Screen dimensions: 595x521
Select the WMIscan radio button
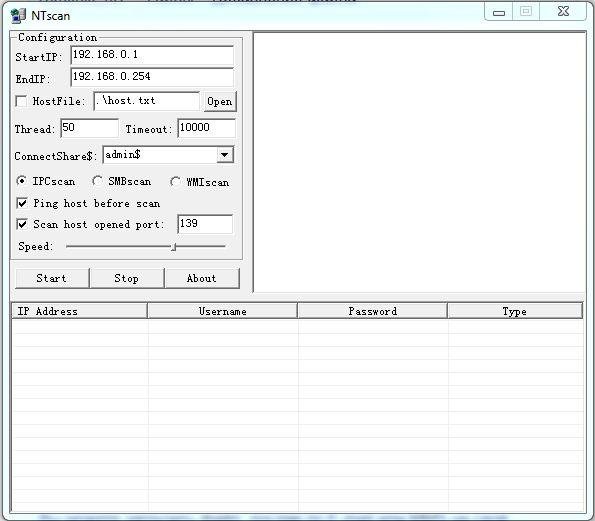tap(175, 182)
